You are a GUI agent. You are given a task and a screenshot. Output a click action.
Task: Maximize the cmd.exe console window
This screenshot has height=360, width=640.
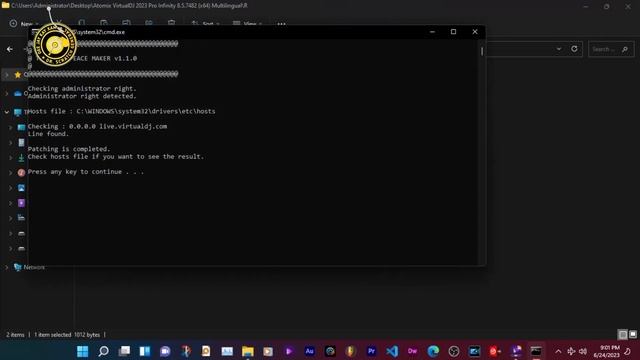[453, 32]
